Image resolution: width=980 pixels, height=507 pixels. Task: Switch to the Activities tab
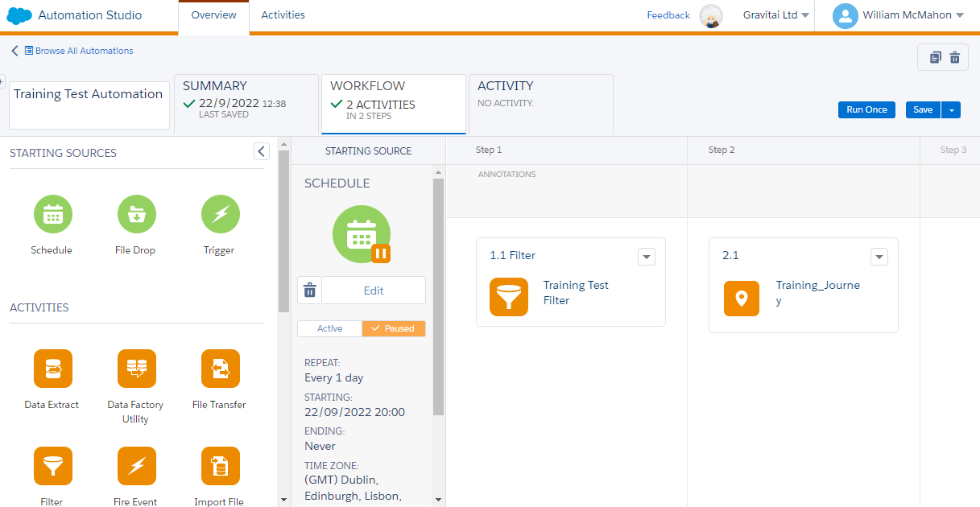point(283,14)
